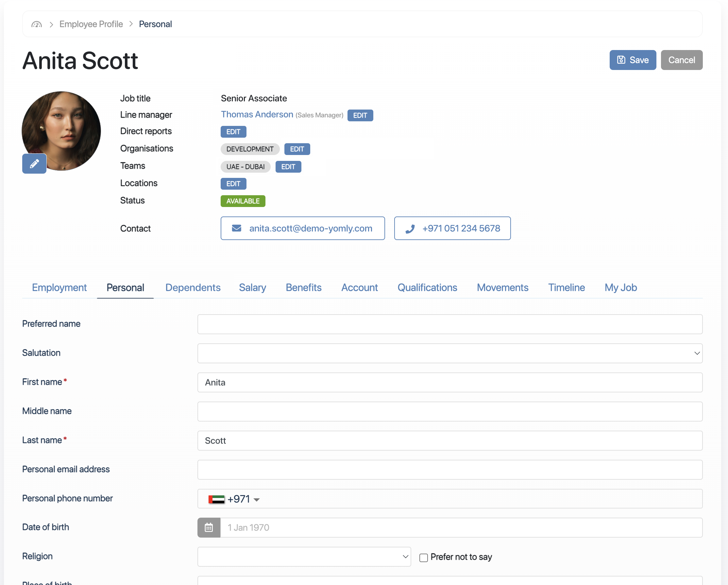Open Thomas Anderson's profile link

[x=257, y=114]
